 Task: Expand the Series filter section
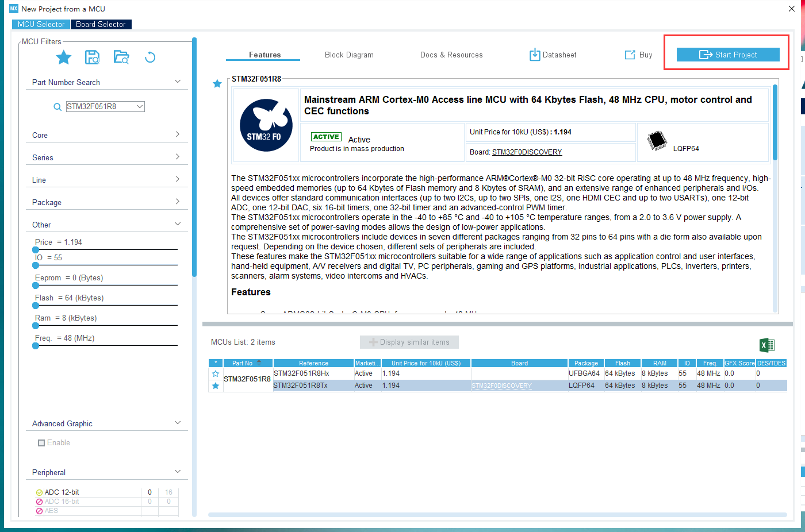tap(178, 157)
